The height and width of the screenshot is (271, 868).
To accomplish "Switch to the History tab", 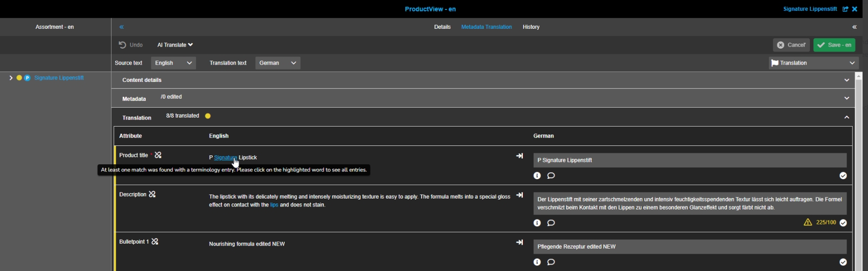I will 531,27.
